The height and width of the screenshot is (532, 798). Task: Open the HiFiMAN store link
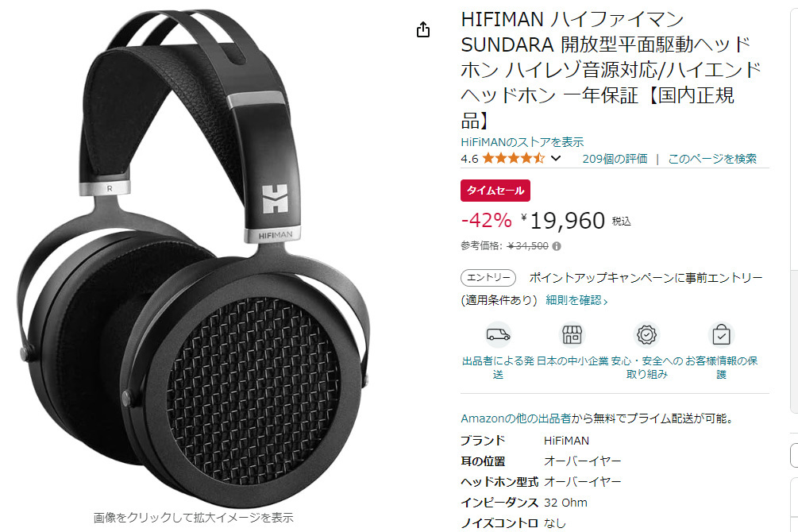point(522,142)
